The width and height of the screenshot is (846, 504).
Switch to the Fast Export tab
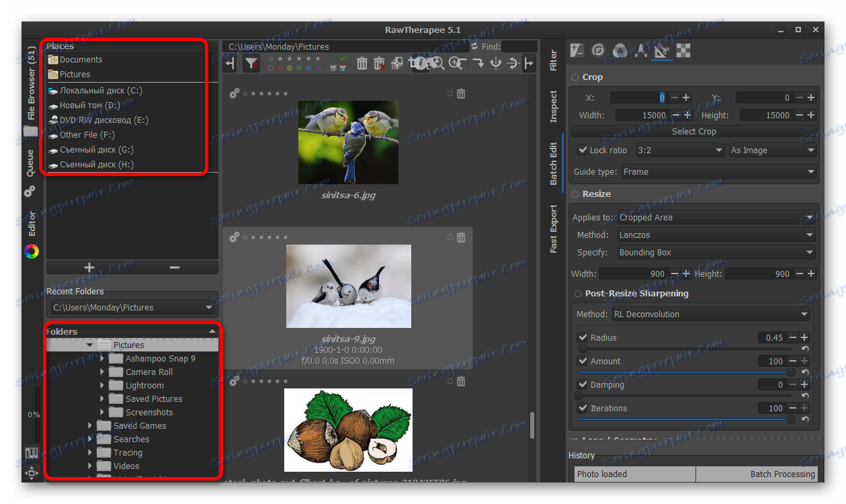[x=554, y=228]
